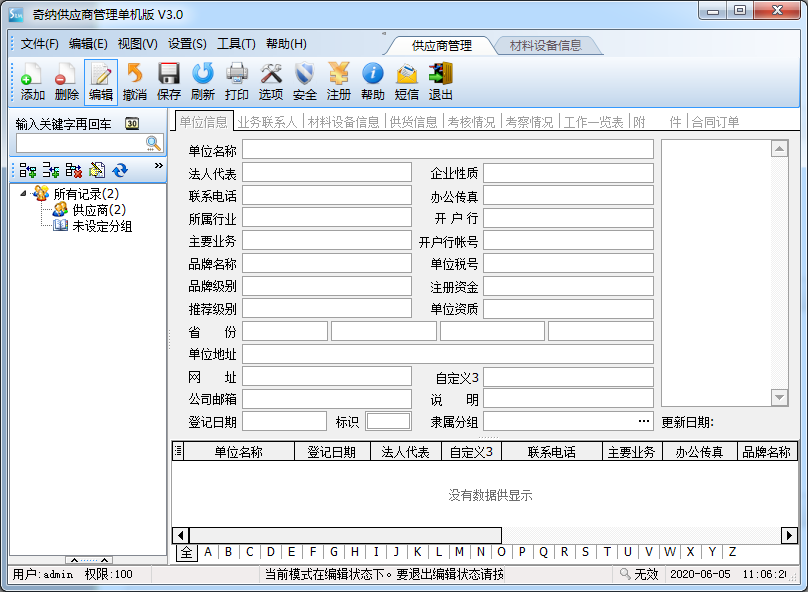Click the 短信 (SMS) envelope icon
Image resolution: width=808 pixels, height=592 pixels.
[407, 82]
